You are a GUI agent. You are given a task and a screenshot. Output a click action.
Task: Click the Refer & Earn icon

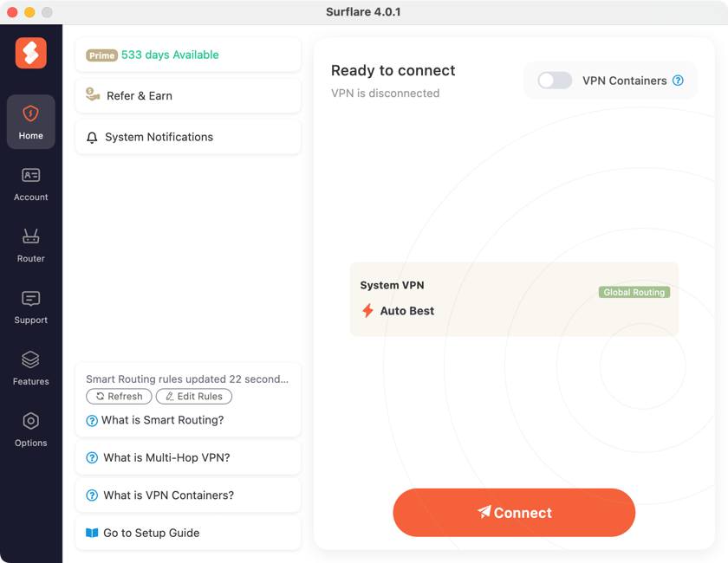point(91,95)
